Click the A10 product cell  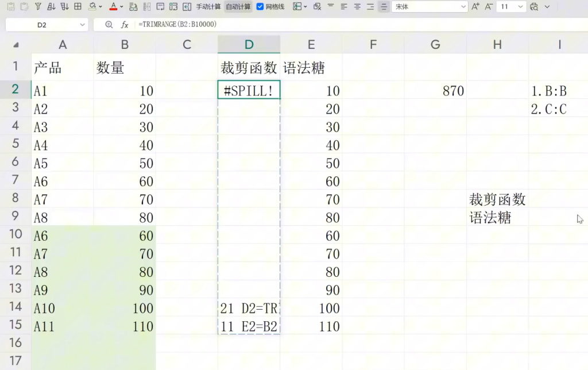pyautogui.click(x=63, y=308)
